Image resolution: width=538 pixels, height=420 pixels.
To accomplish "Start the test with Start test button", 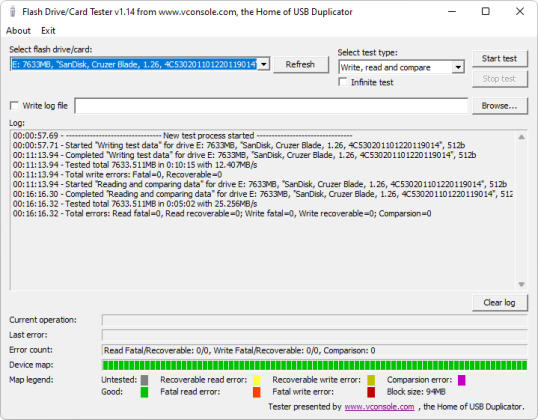I will click(x=500, y=59).
